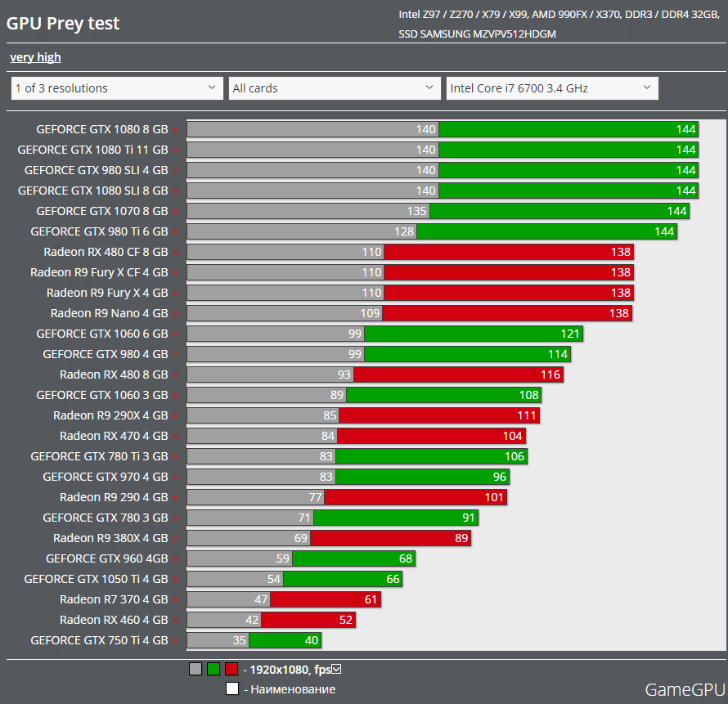Click the GEFORCE GTX 1070 8 GB label
This screenshot has width=728, height=704.
[102, 211]
